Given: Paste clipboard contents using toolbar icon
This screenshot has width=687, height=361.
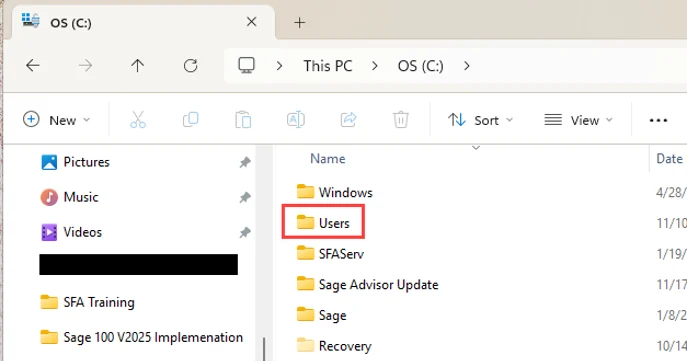Looking at the screenshot, I should click(x=243, y=120).
